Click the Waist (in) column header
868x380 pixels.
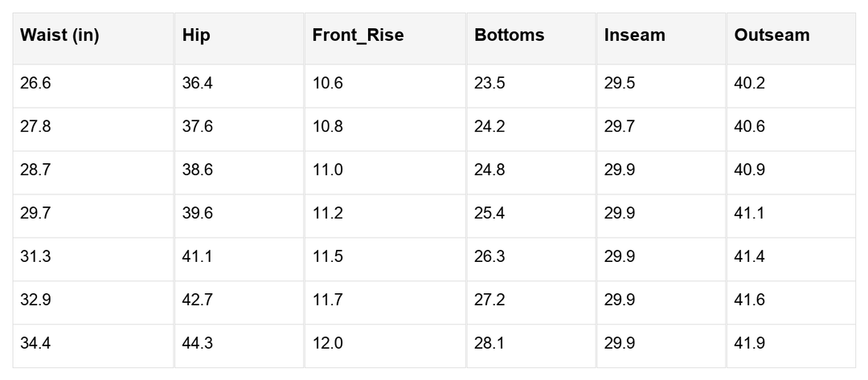(59, 35)
